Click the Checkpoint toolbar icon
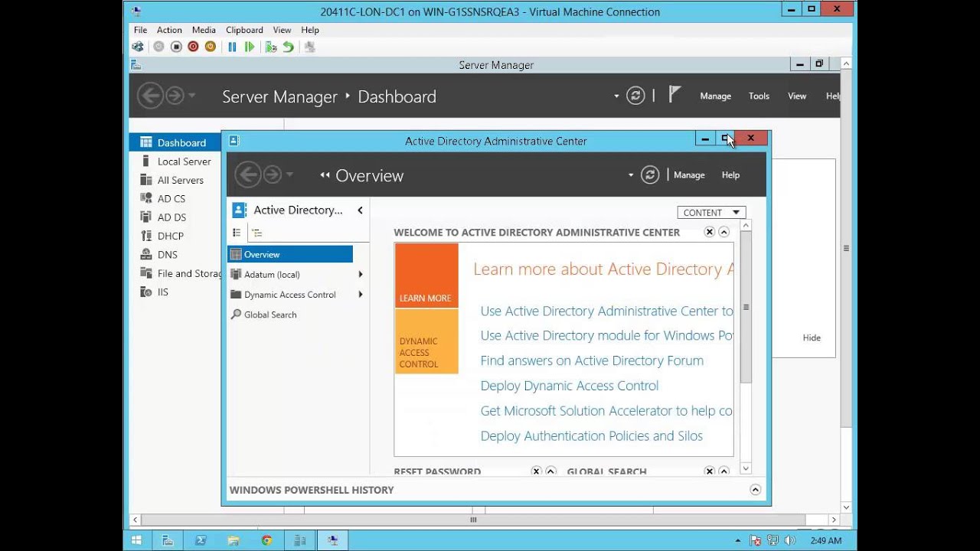Image resolution: width=980 pixels, height=551 pixels. pyautogui.click(x=270, y=47)
